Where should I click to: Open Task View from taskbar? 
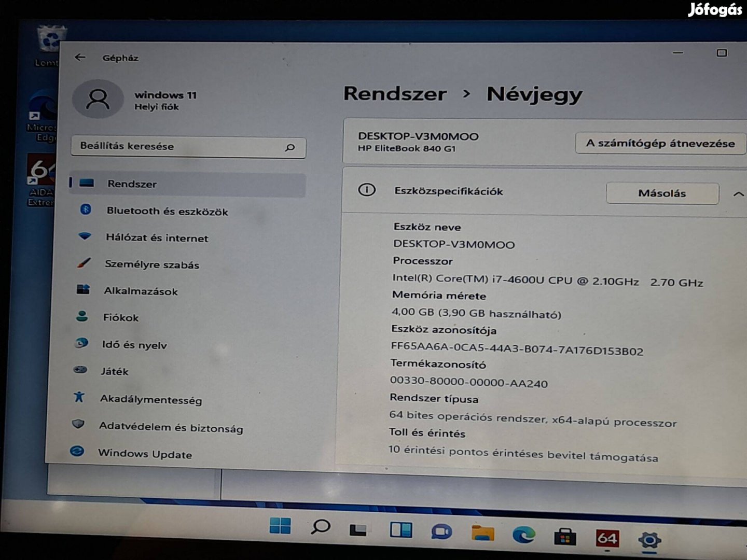point(358,529)
